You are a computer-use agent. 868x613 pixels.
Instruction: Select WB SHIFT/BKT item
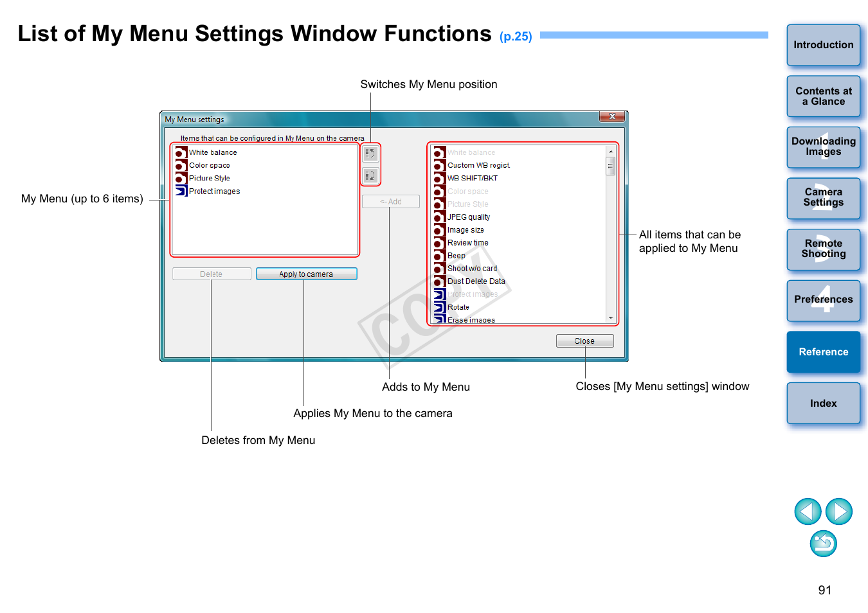tap(473, 178)
